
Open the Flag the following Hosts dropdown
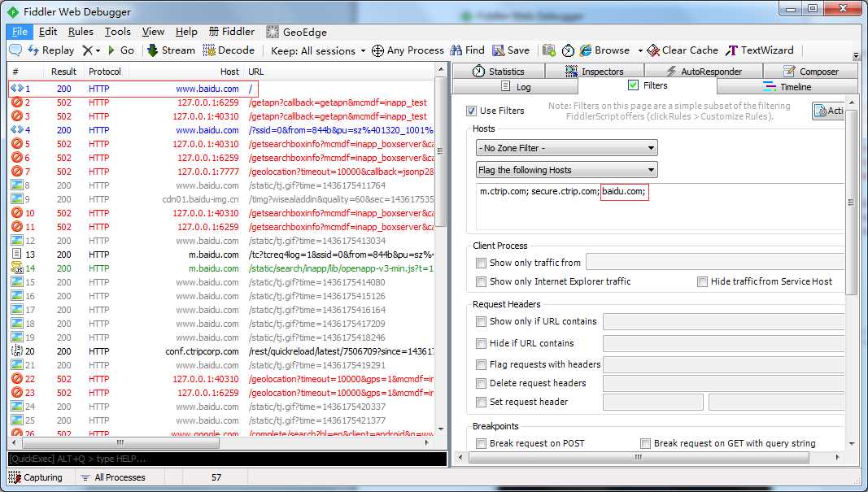567,170
